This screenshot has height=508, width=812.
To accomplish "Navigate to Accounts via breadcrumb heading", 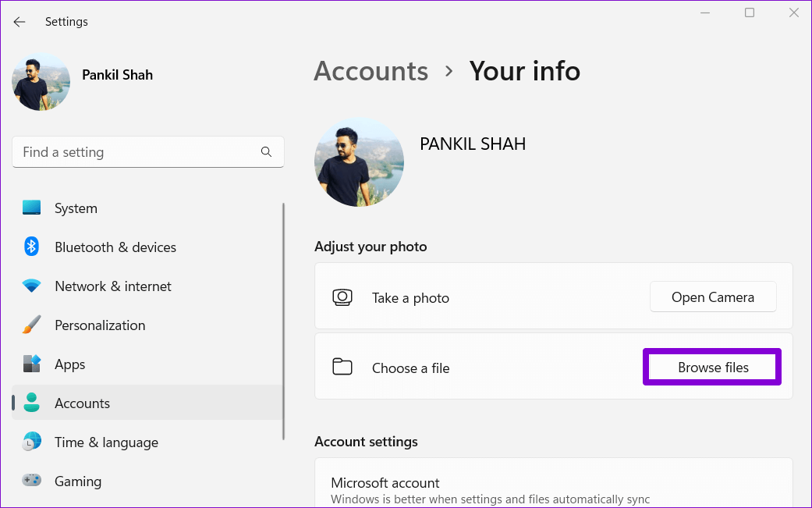I will point(371,72).
